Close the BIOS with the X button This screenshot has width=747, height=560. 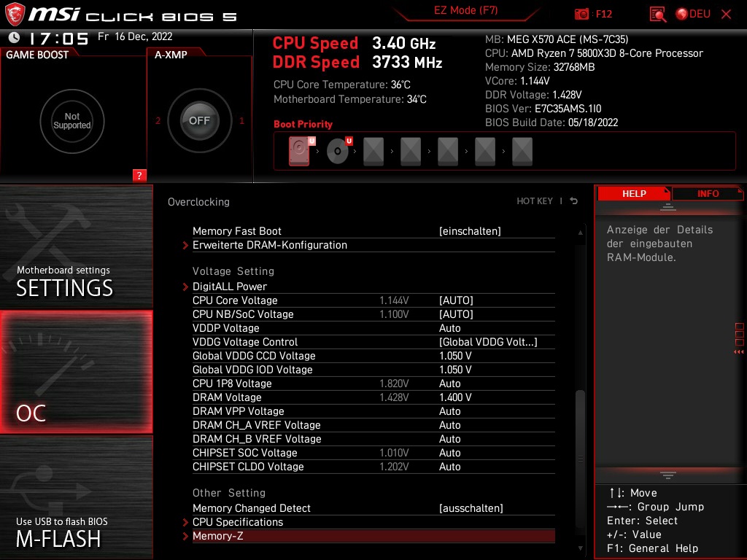[x=726, y=15]
